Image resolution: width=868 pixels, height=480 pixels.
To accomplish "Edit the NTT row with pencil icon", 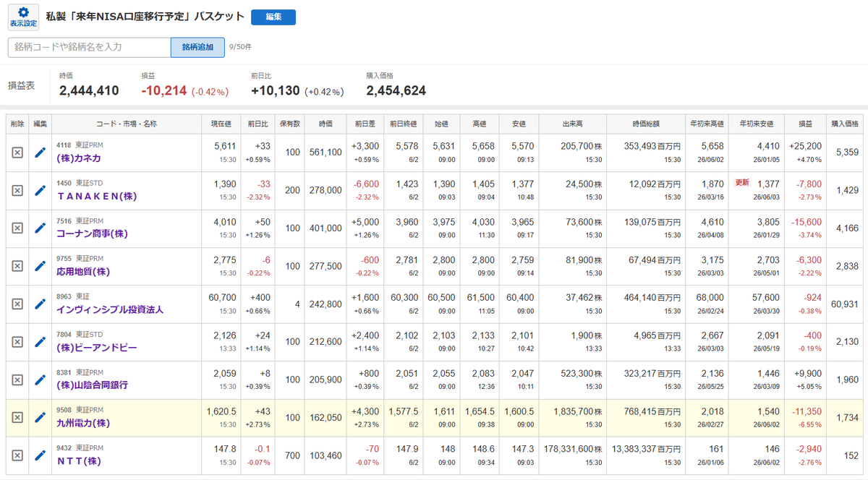I will [41, 455].
